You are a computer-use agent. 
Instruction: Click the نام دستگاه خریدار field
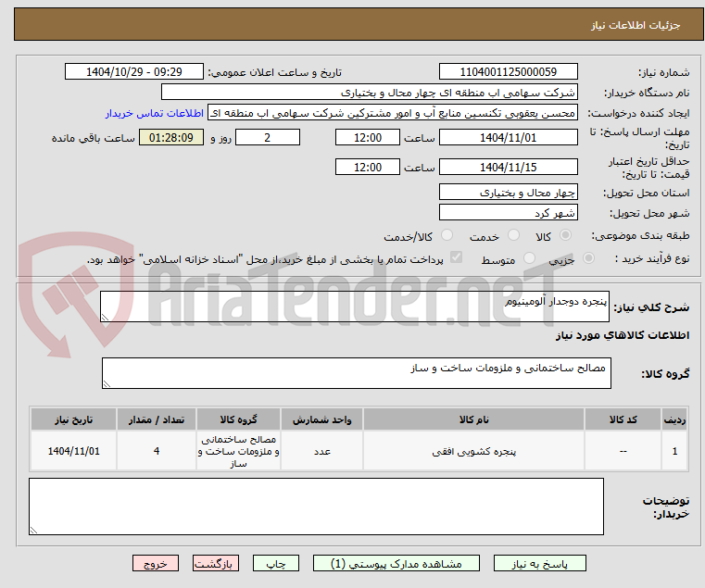pos(369,93)
